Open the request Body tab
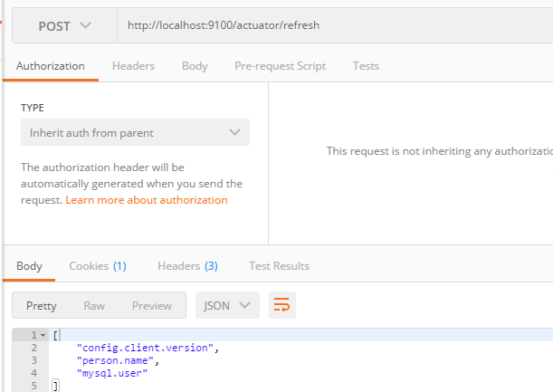 195,66
